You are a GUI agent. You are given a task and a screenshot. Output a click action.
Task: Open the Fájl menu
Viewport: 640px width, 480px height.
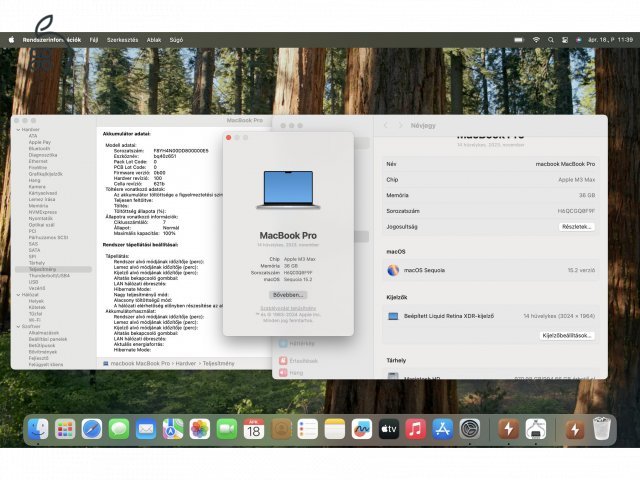tap(94, 40)
